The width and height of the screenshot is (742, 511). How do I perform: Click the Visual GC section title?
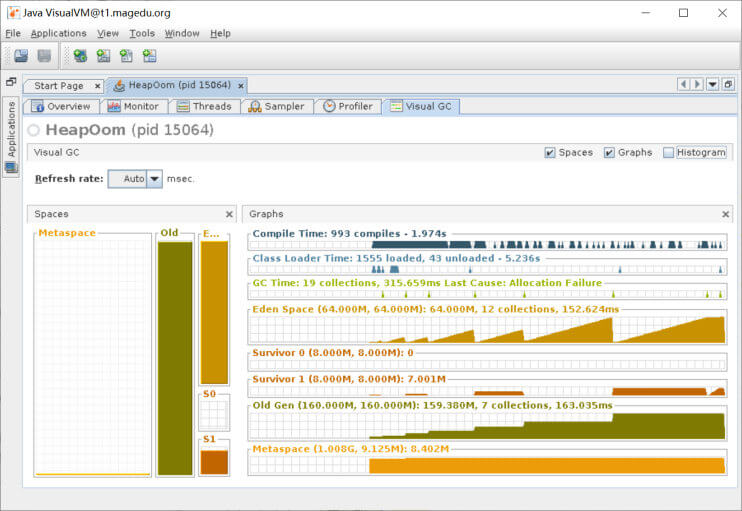point(56,152)
